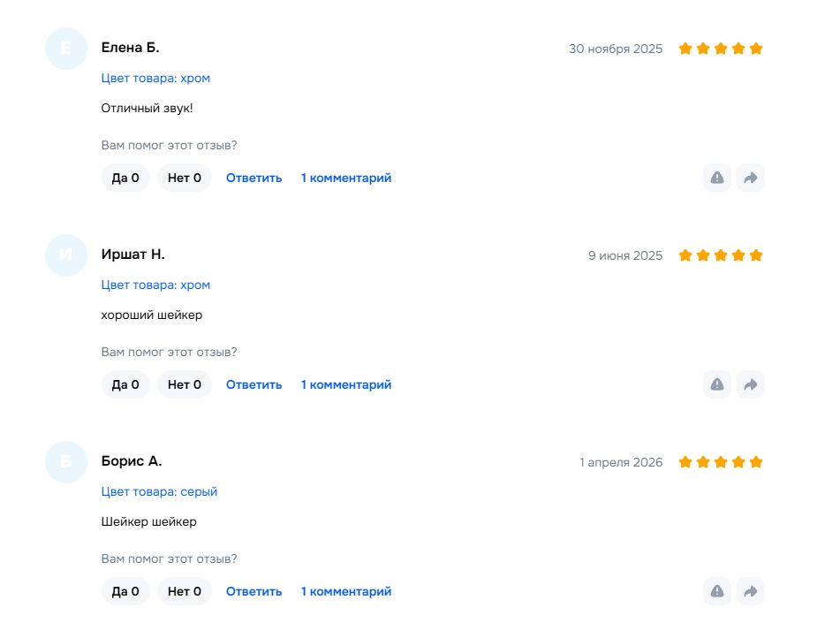The width and height of the screenshot is (840, 638).
Task: Open 'Цвет товара: серый' link
Action: pyautogui.click(x=159, y=491)
